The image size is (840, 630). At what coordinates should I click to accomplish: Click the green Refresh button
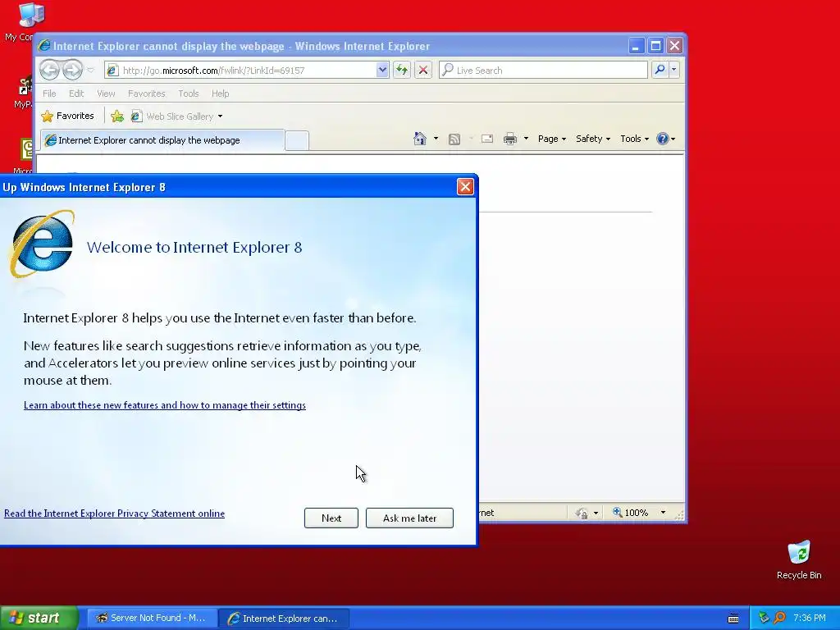[402, 70]
